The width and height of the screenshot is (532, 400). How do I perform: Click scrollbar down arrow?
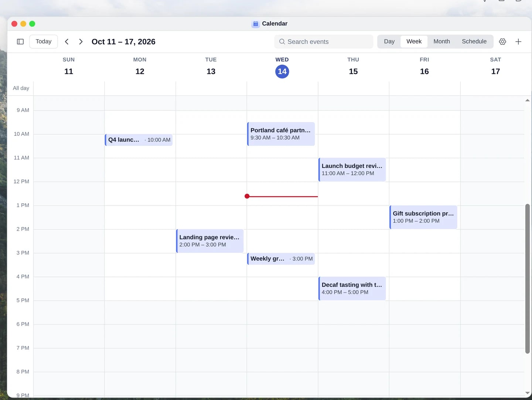click(528, 393)
